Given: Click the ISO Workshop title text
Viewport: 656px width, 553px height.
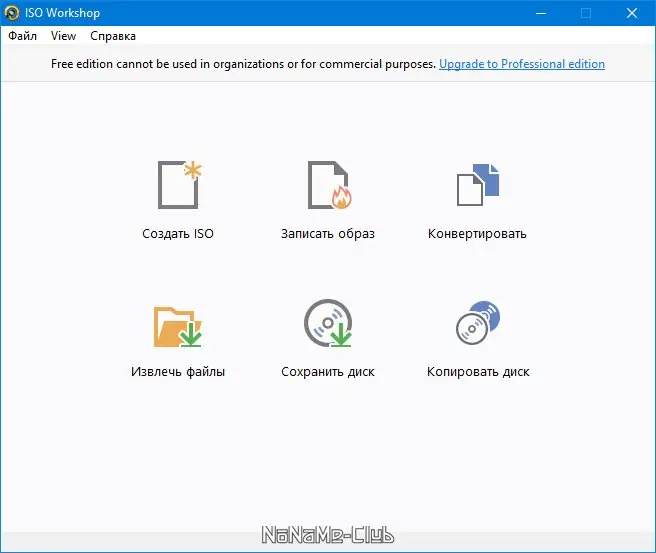Looking at the screenshot, I should tap(62, 13).
